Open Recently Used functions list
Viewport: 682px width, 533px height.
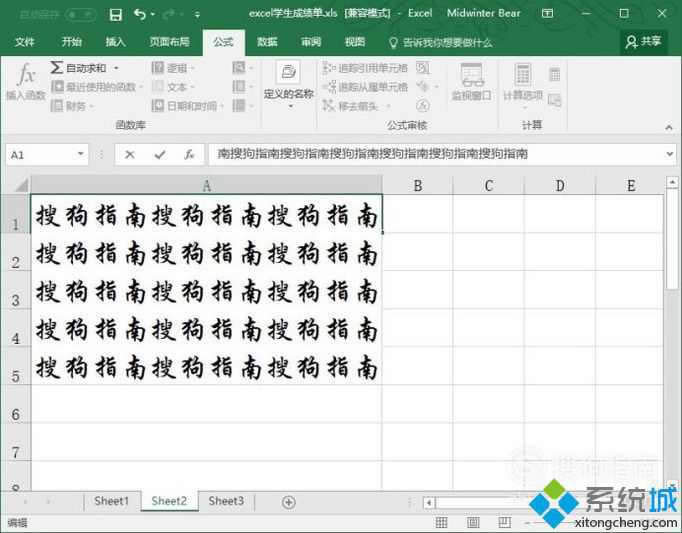tap(97, 87)
